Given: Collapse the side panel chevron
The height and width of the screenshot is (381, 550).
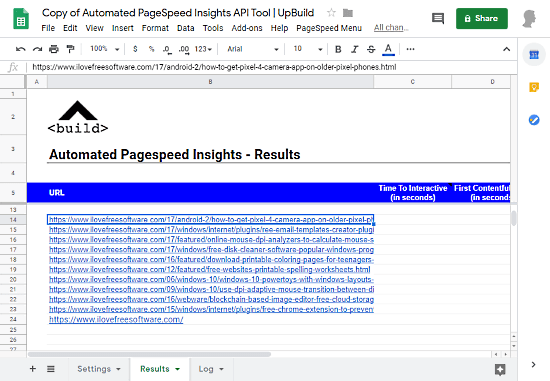Looking at the screenshot, I should pyautogui.click(x=534, y=365).
